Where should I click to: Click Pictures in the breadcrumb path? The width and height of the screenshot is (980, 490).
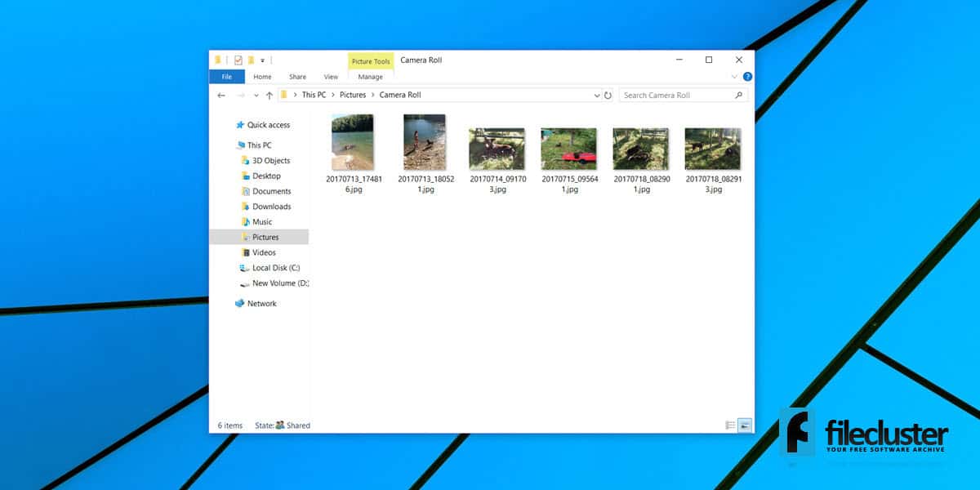(x=353, y=95)
